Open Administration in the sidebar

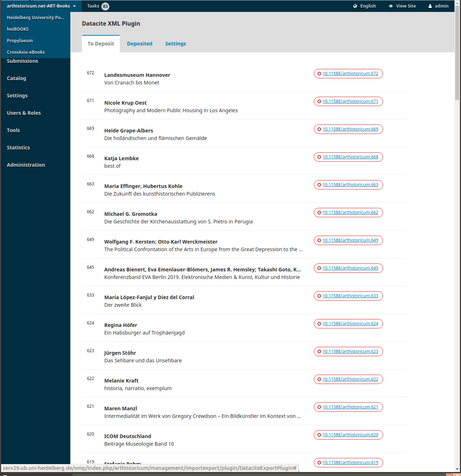26,165
